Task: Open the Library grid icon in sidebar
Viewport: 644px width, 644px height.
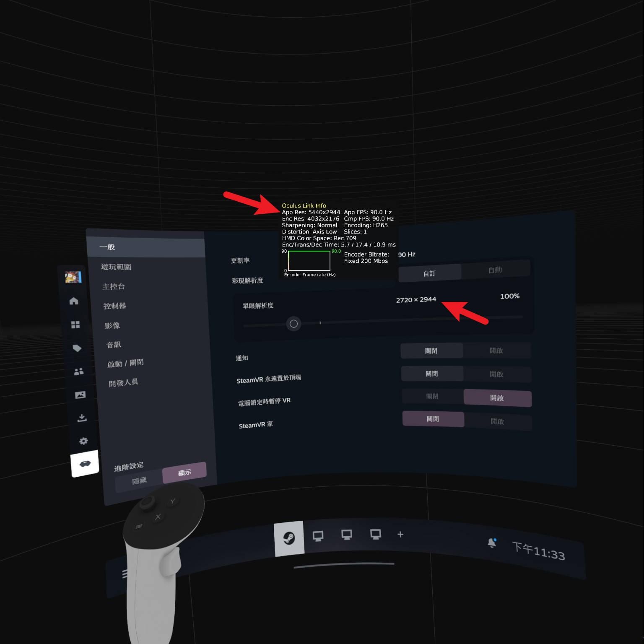Action: [75, 324]
